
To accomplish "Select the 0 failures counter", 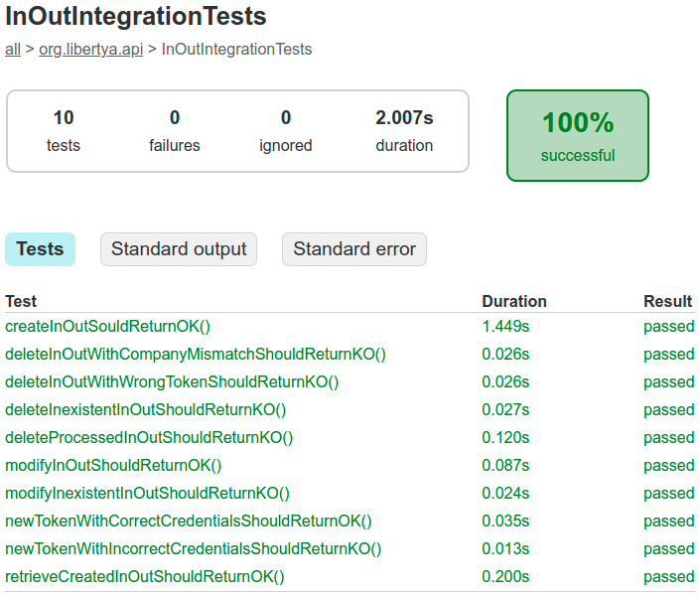I will [175, 131].
